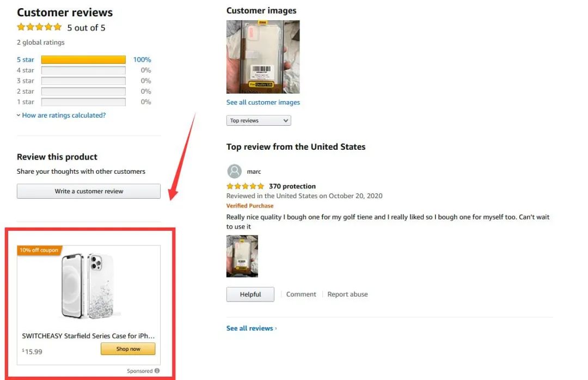Click the review's five-star rating
Screen dimensions: 588x380
(x=245, y=186)
